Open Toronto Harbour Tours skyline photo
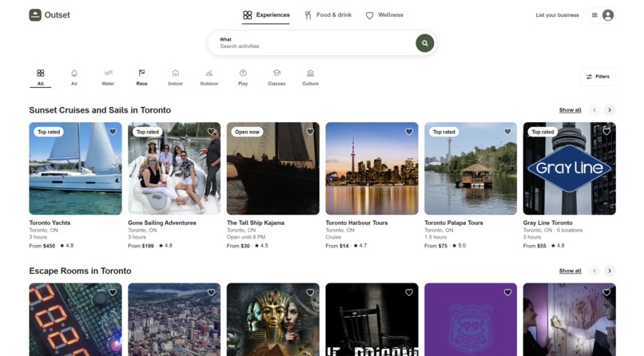 pos(372,168)
